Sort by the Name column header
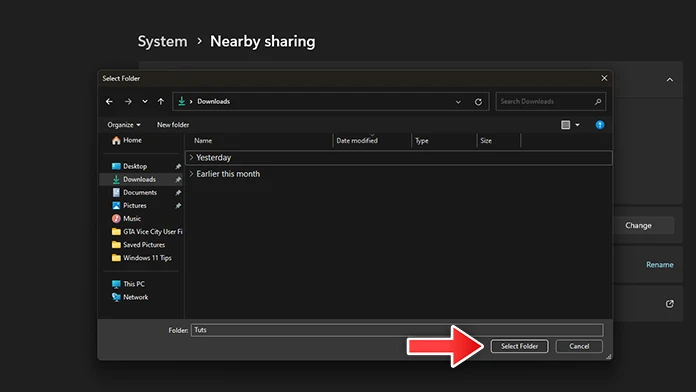 (203, 141)
